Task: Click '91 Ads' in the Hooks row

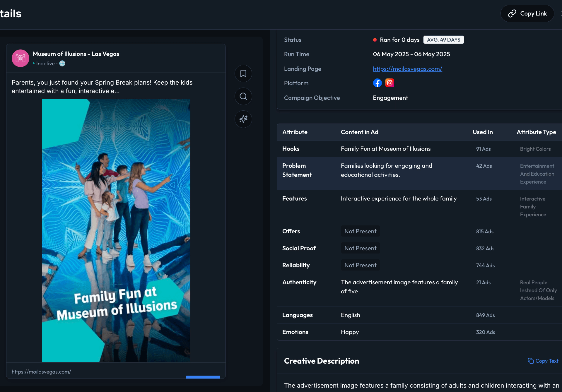Action: tap(483, 149)
